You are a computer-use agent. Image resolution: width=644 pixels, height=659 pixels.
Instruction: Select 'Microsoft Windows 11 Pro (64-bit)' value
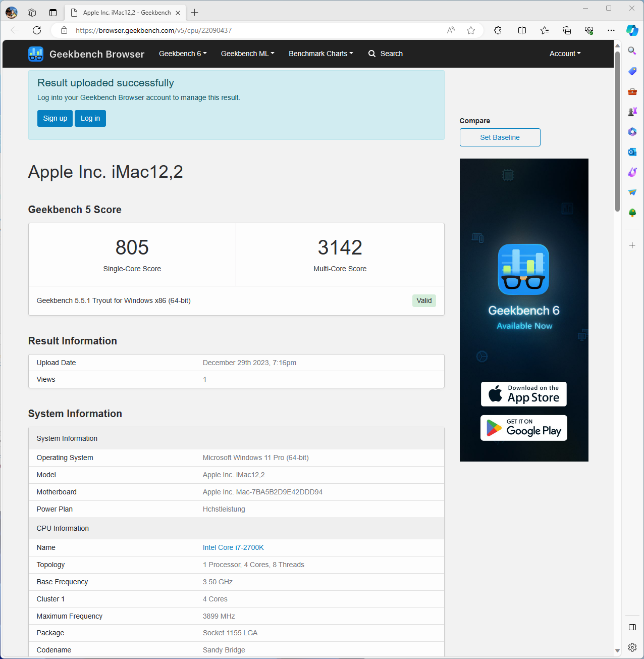[x=256, y=458]
